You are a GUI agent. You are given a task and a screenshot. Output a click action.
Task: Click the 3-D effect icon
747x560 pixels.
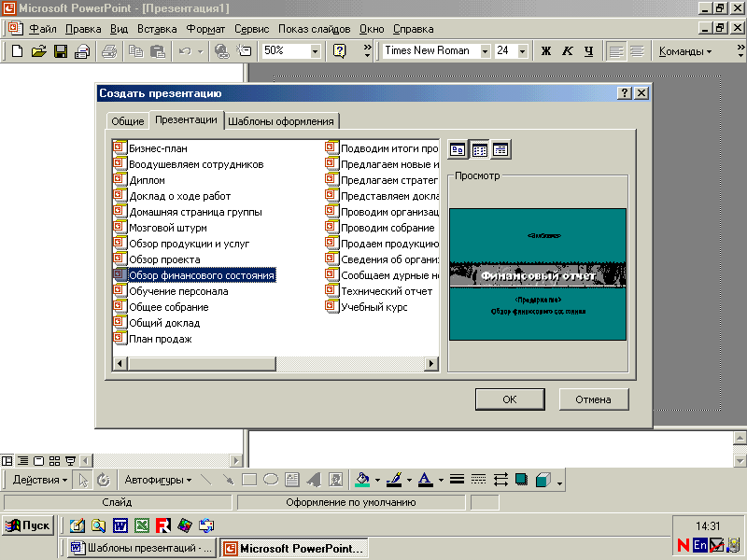543,480
